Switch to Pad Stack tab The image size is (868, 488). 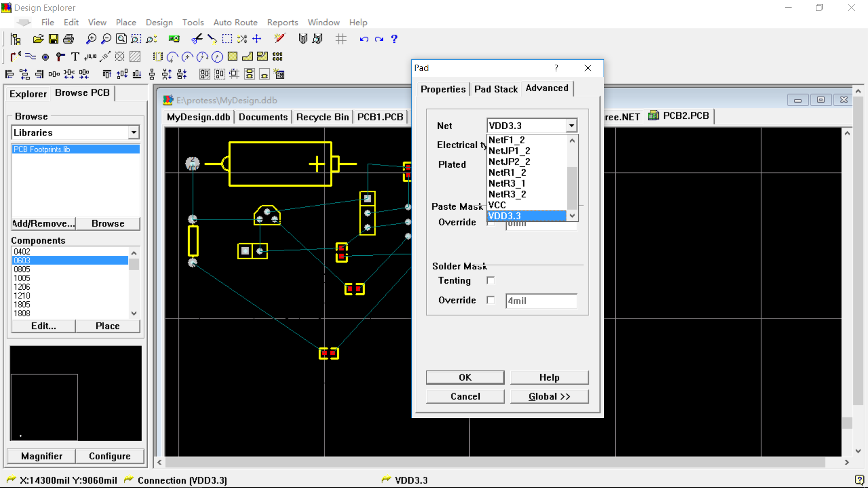[x=496, y=89]
